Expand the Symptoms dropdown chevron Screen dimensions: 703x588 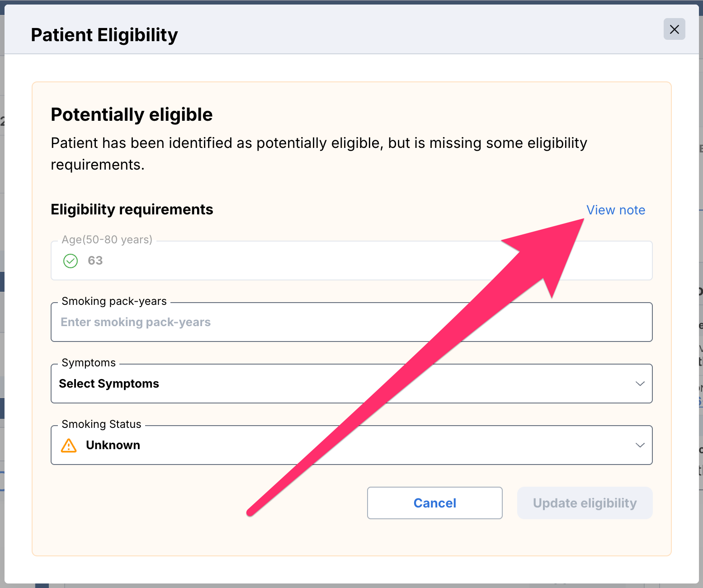click(x=640, y=384)
